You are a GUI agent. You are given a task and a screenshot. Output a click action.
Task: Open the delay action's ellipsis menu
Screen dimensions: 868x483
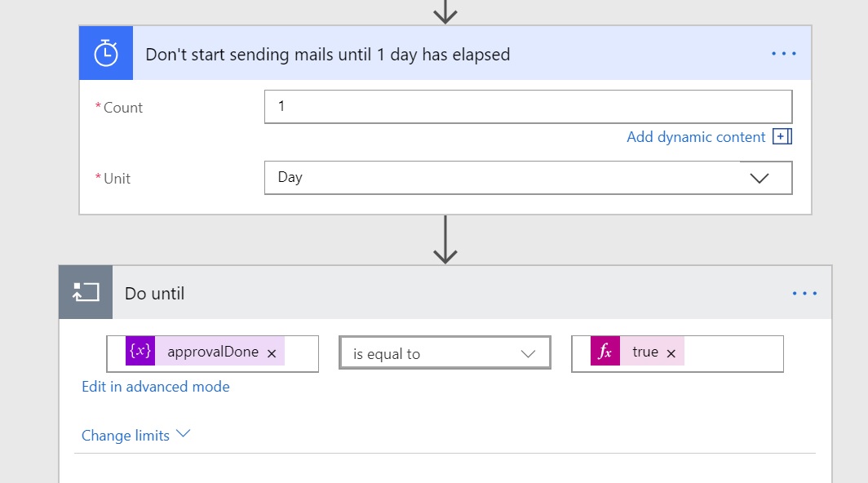coord(783,54)
